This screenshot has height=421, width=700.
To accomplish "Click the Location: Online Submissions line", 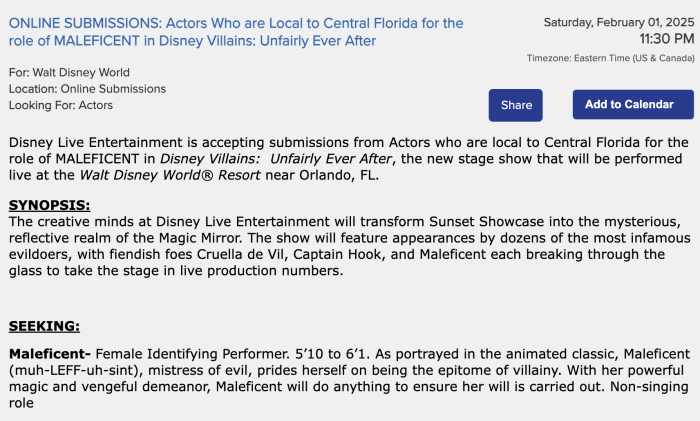I will (88, 89).
